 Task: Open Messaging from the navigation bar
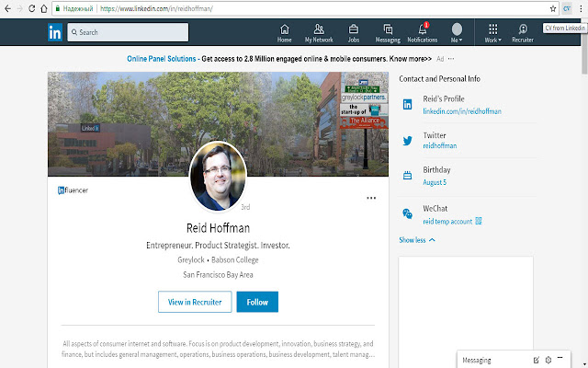pyautogui.click(x=388, y=33)
